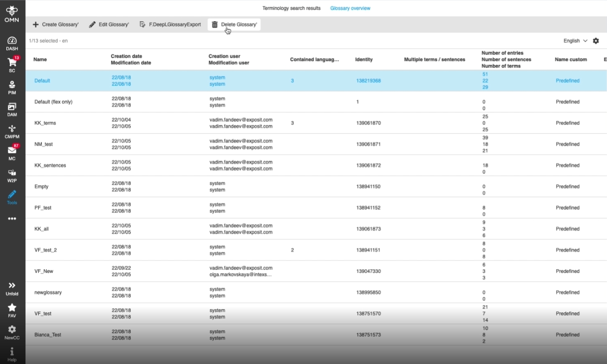Click the Create Glossary button
Screen dimensions: 607x364
point(56,25)
